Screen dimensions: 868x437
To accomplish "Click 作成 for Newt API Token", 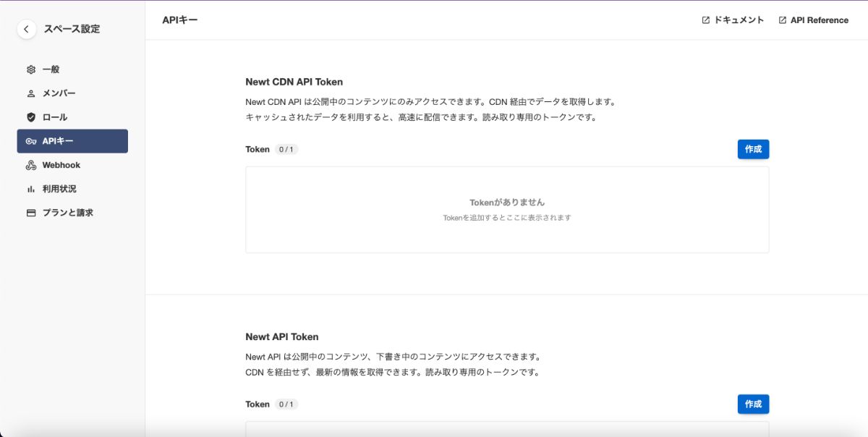I will [753, 404].
